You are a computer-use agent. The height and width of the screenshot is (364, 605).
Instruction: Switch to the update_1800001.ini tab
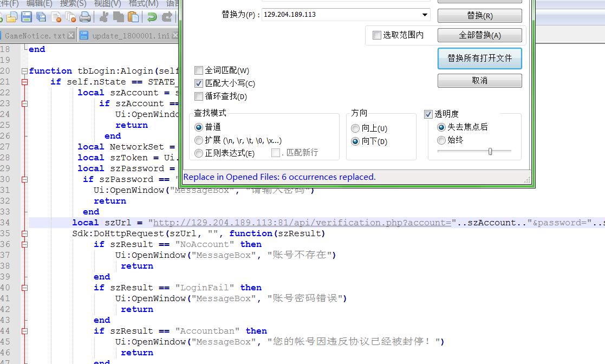(x=130, y=36)
